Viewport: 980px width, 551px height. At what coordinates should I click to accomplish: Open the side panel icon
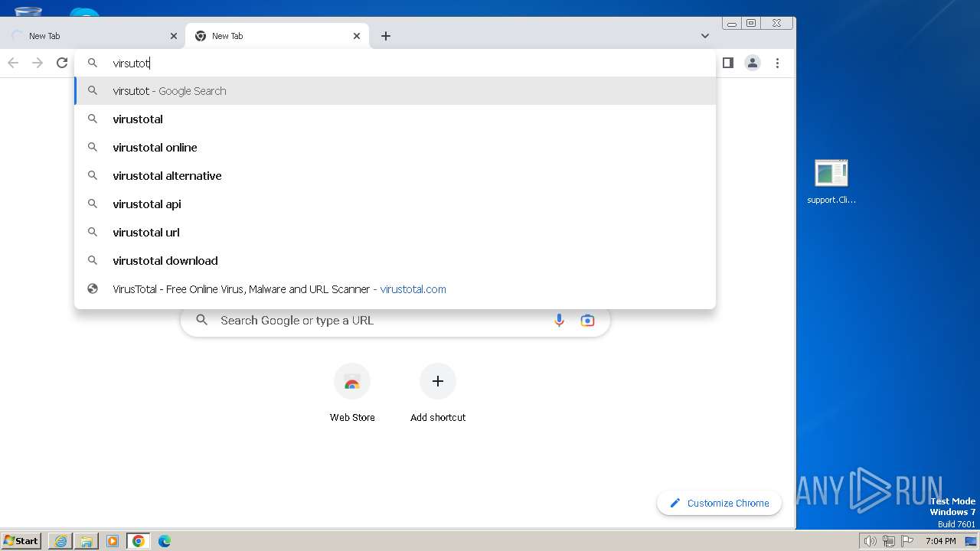tap(728, 63)
